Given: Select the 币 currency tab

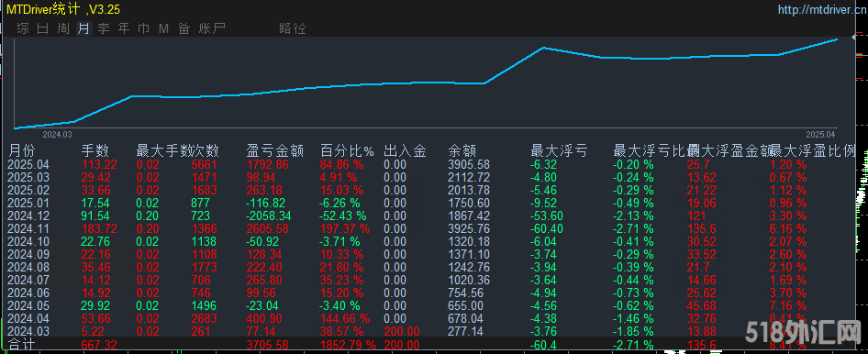Looking at the screenshot, I should click(143, 28).
